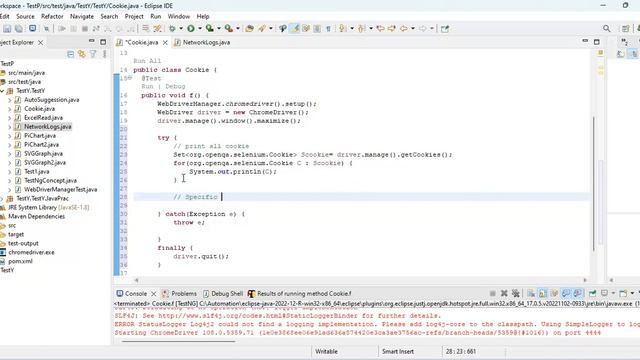Click the Back navigation arrow icon

(x=404, y=29)
